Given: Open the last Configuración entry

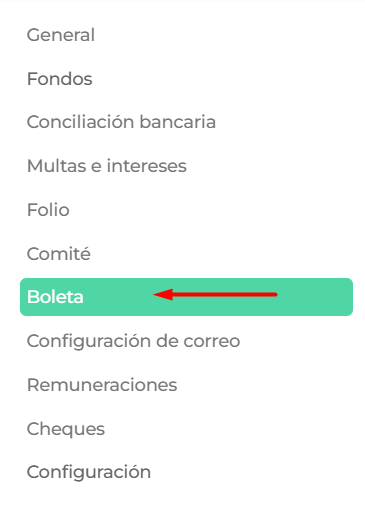Looking at the screenshot, I should (89, 472).
